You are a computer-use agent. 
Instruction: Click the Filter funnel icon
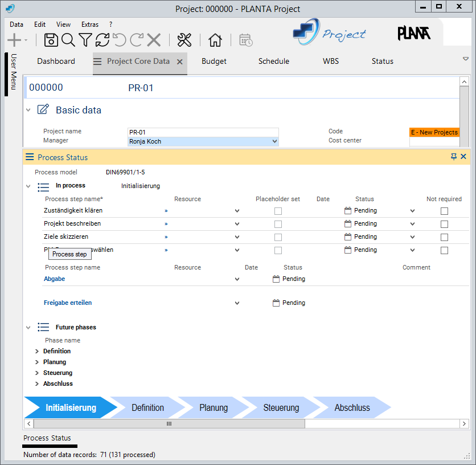(85, 40)
